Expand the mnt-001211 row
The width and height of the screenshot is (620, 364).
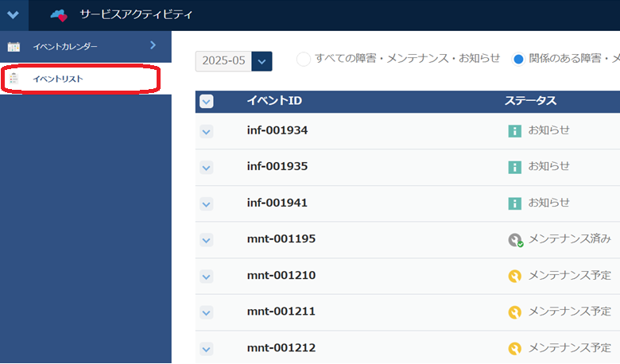pos(206,312)
